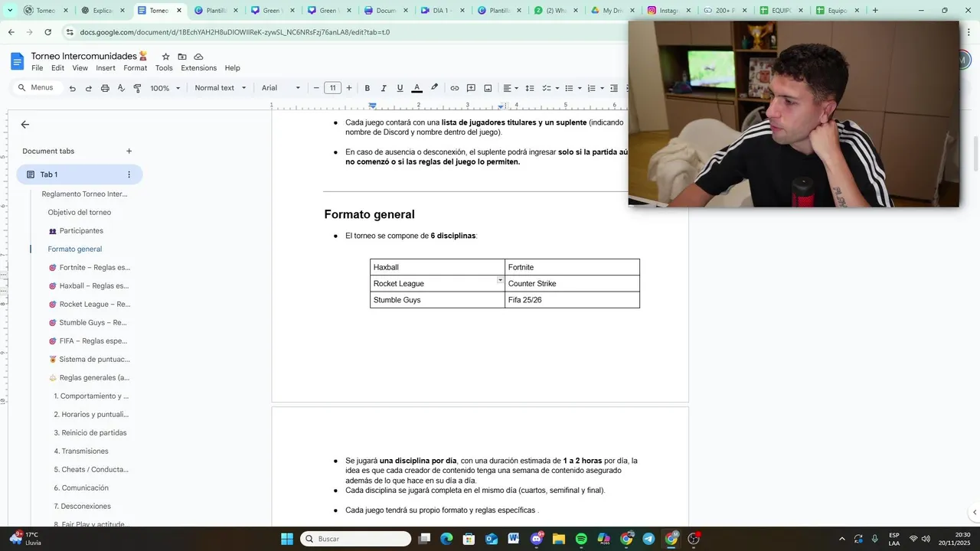Go to Formato general outline entry

(x=75, y=249)
